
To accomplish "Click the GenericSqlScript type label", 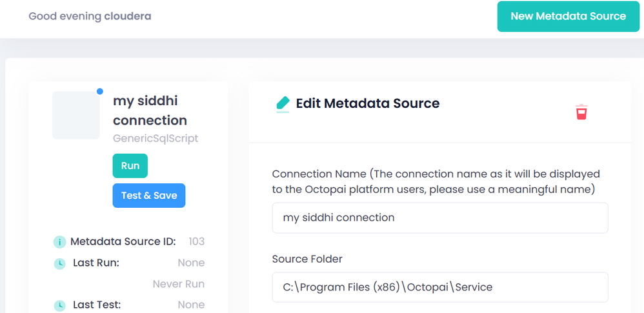I will (156, 138).
